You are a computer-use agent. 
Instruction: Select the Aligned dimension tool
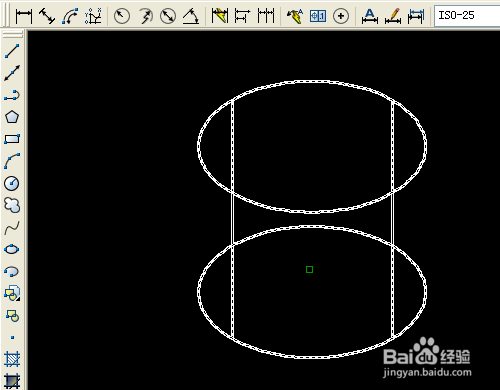[47, 16]
